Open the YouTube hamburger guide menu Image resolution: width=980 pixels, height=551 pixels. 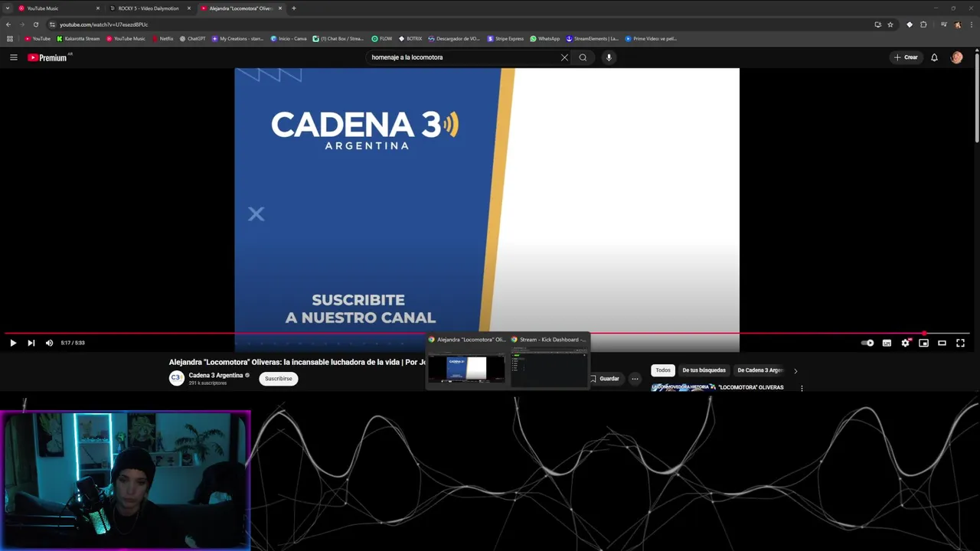[13, 57]
